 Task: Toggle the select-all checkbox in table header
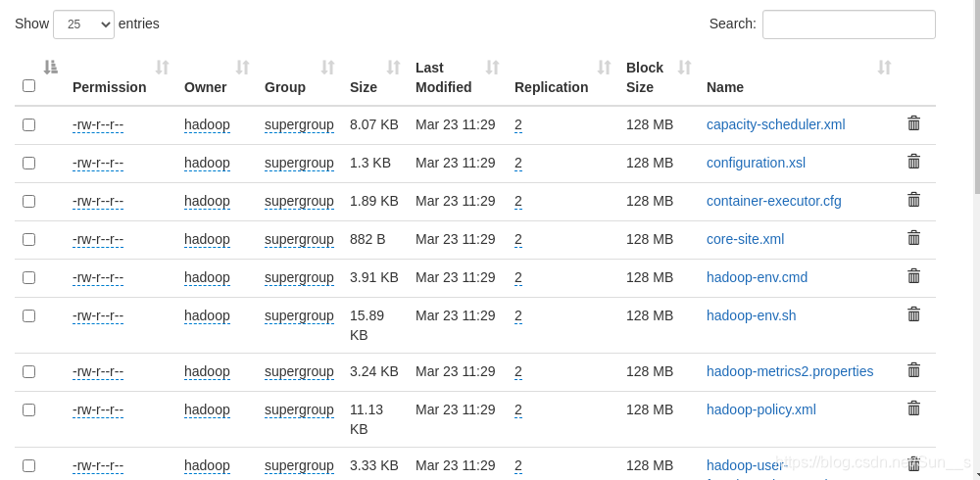(28, 86)
